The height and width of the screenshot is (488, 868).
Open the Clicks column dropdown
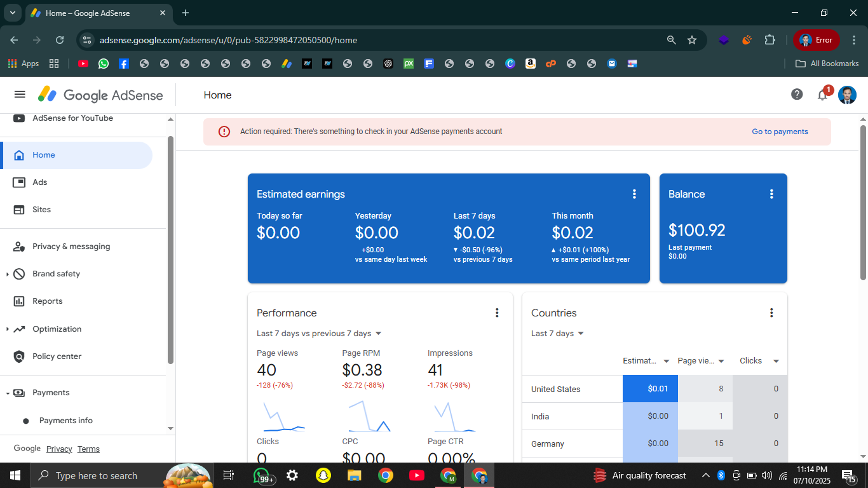[x=776, y=361]
